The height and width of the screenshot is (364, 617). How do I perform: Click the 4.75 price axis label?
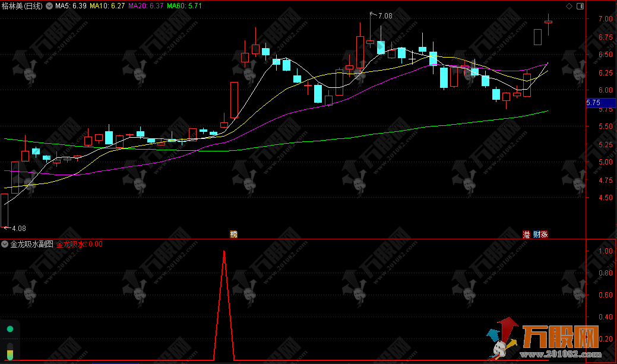(606, 180)
